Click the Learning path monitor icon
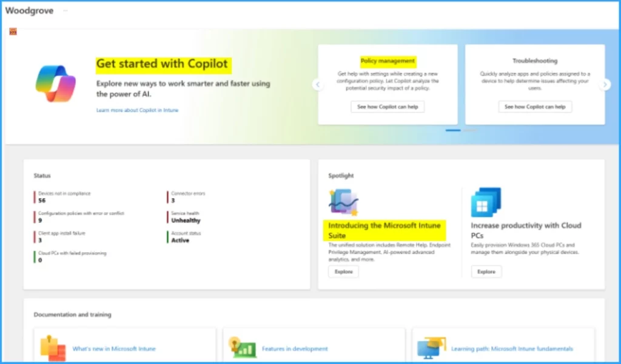This screenshot has width=621, height=364. [431, 348]
